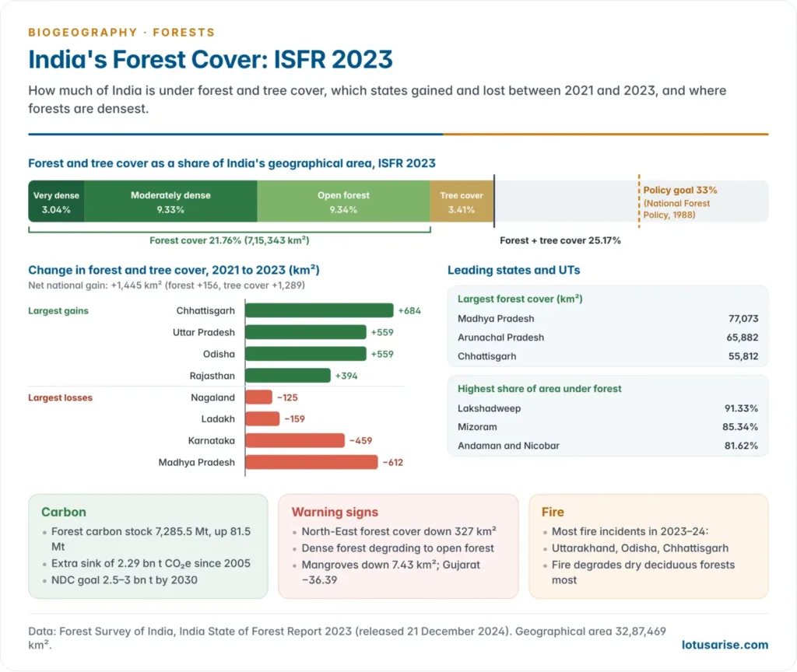Screen dimensions: 797x672
Task: Click the Ladakh red loss bar
Action: (262, 418)
